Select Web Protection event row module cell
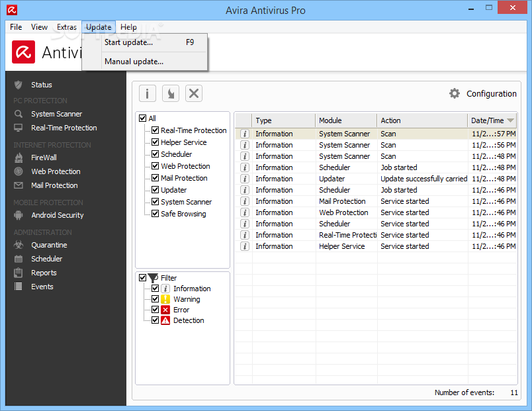This screenshot has height=411, width=532. [346, 212]
